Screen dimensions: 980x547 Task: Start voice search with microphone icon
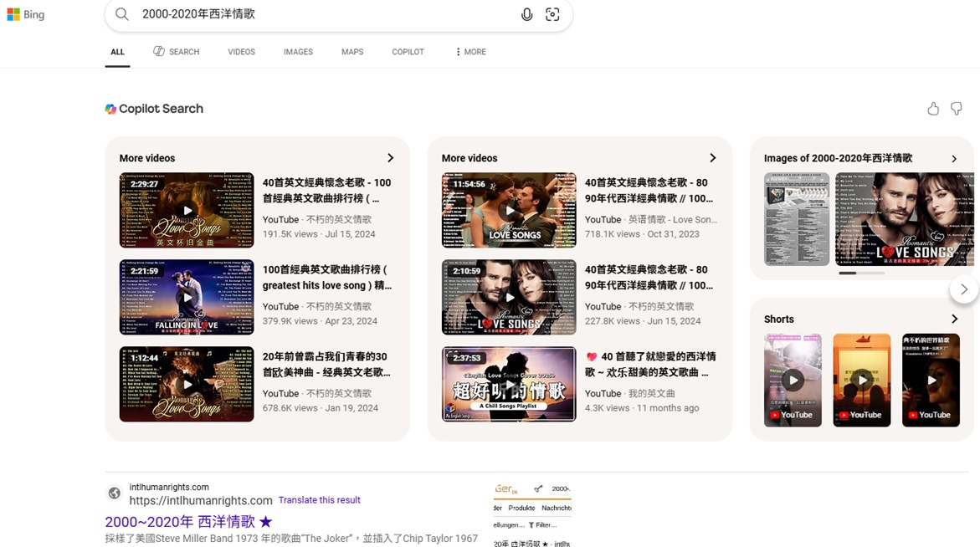[526, 14]
